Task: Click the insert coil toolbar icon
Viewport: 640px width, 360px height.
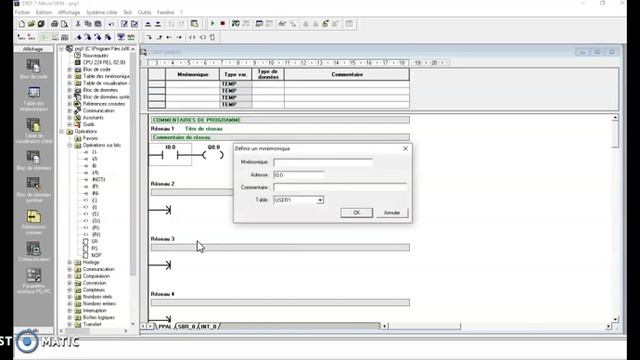Action: 202,37
